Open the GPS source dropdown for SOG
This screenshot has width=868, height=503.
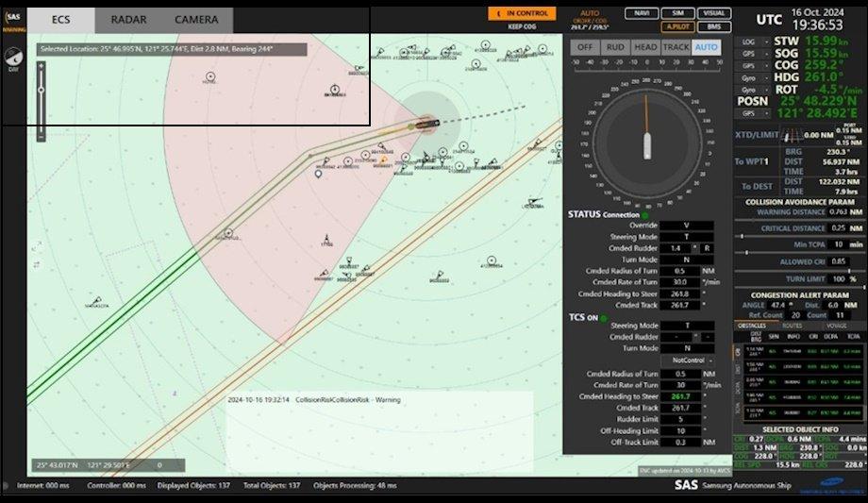point(752,55)
